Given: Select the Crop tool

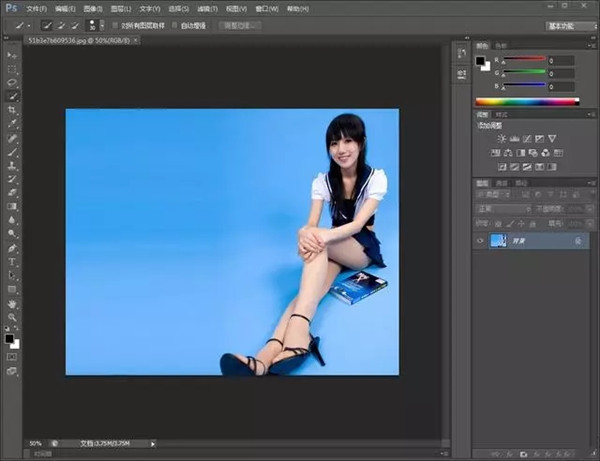Looking at the screenshot, I should (x=12, y=110).
